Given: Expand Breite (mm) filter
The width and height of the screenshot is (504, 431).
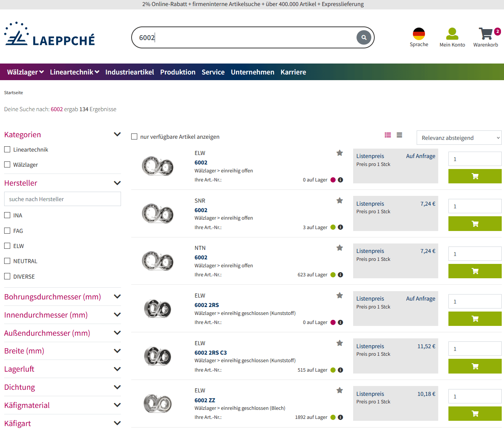Looking at the screenshot, I should click(x=117, y=351).
